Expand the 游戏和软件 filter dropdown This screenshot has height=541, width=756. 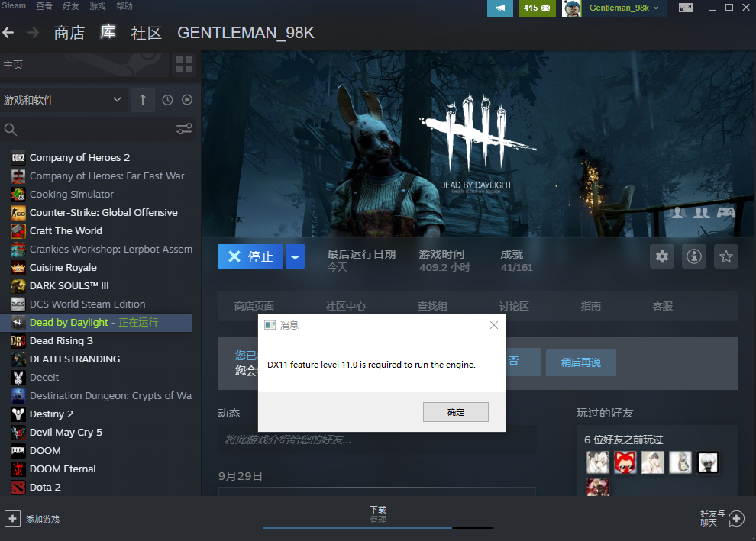pyautogui.click(x=63, y=100)
